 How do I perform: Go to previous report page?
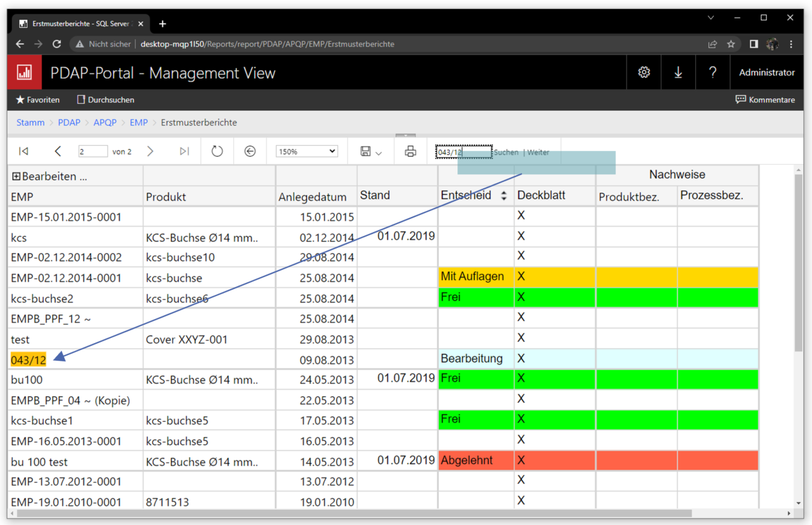(x=58, y=152)
